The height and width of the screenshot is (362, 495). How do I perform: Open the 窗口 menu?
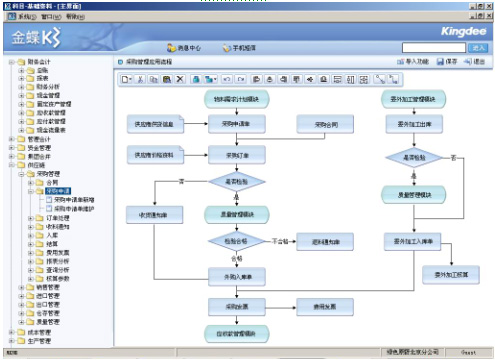click(x=51, y=17)
